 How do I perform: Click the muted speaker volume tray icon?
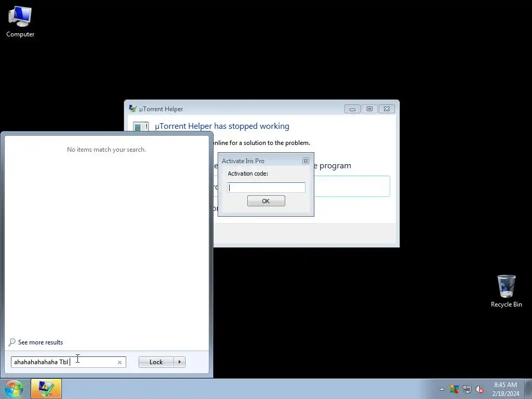pos(480,389)
